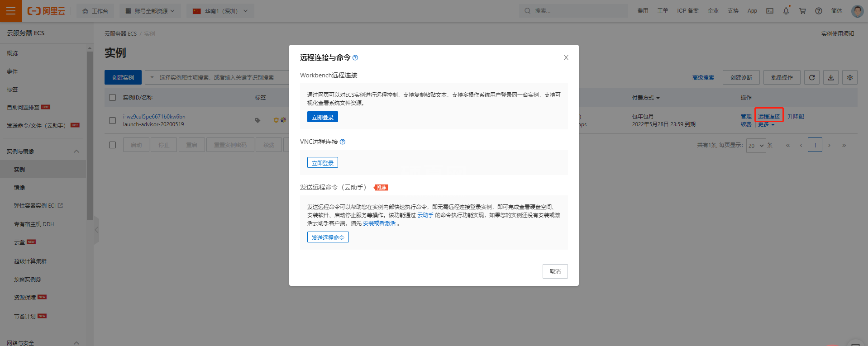Screen dimensions: 868x346
Task: Click the help icon beside VNC远程连接
Action: pos(343,142)
